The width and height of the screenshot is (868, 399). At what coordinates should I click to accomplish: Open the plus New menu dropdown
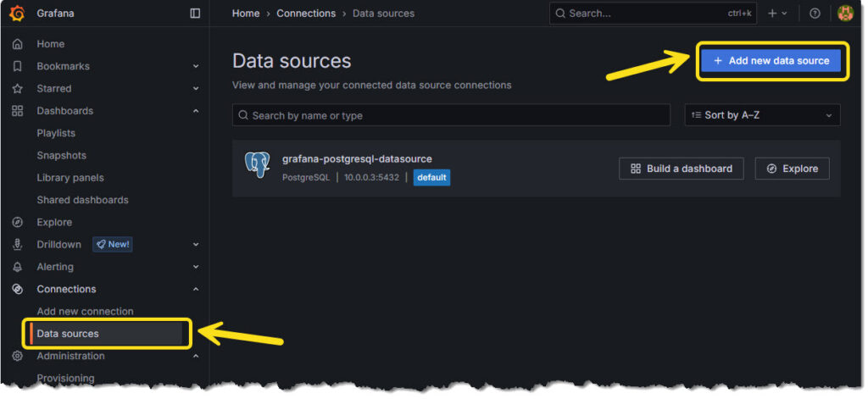tap(777, 14)
